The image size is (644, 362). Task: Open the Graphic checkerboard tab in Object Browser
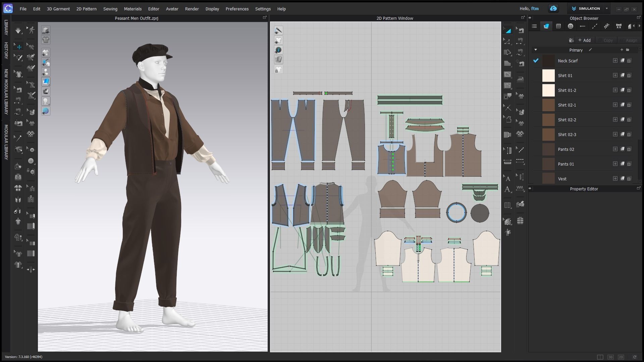(x=558, y=26)
